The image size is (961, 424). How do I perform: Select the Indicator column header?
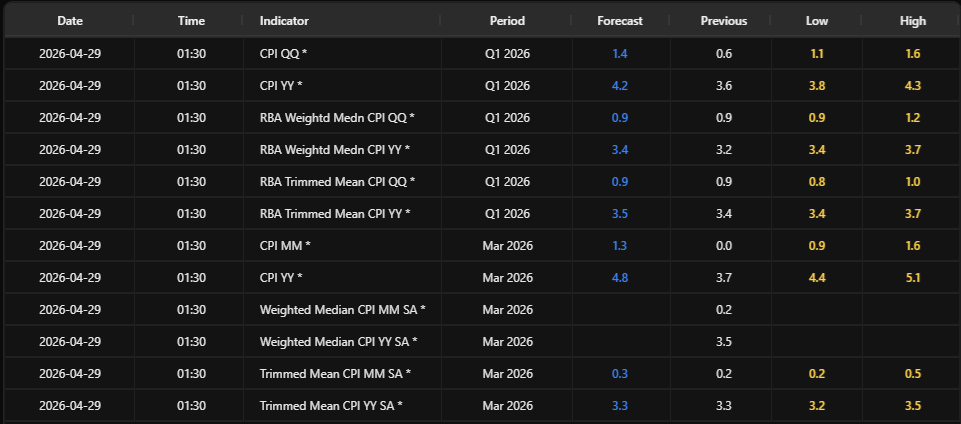(284, 21)
